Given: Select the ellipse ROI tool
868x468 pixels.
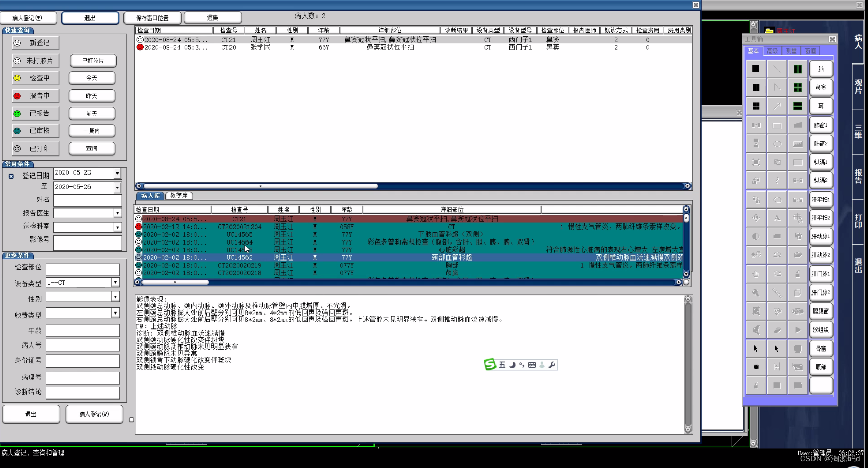Looking at the screenshot, I should [777, 144].
